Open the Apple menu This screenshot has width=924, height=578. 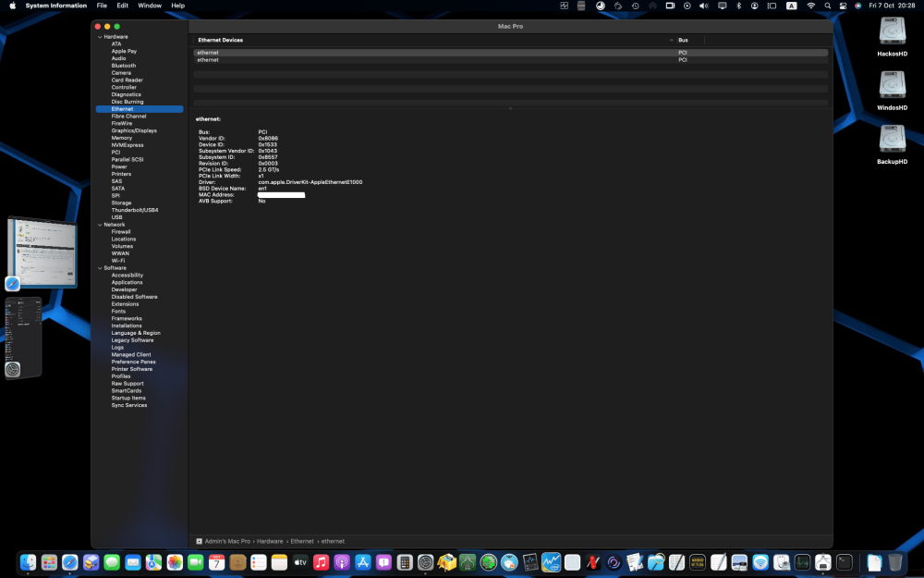[x=12, y=6]
